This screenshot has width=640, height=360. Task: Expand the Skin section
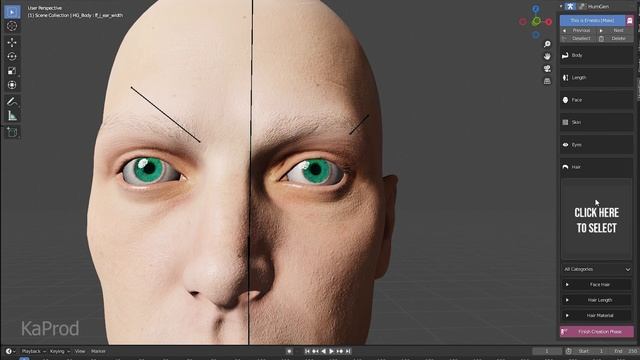coord(596,122)
